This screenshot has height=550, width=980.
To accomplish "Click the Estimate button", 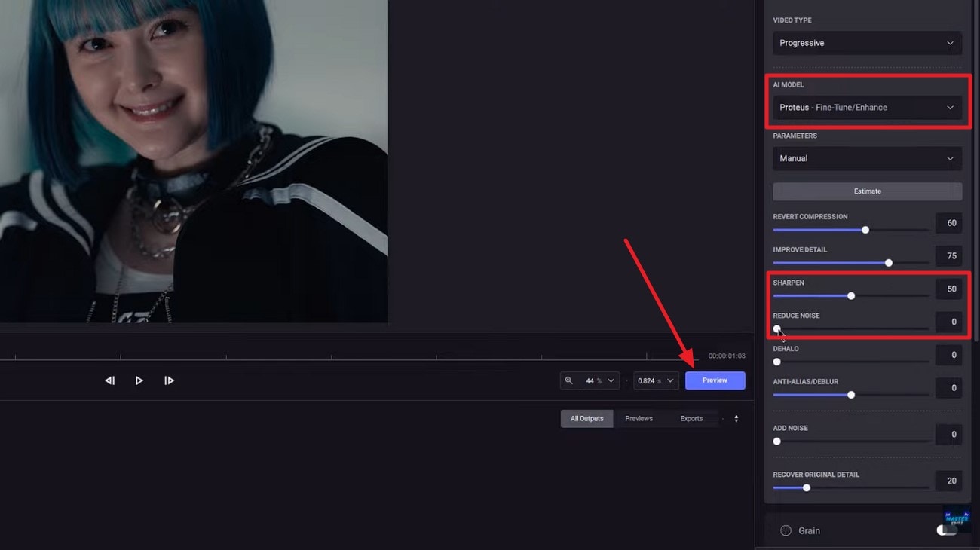I will 867,191.
